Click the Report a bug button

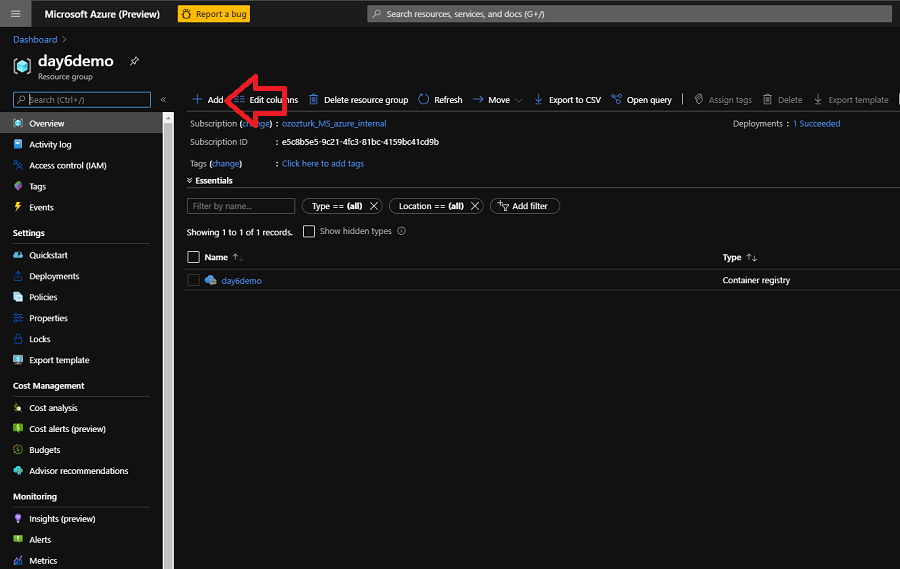point(214,14)
